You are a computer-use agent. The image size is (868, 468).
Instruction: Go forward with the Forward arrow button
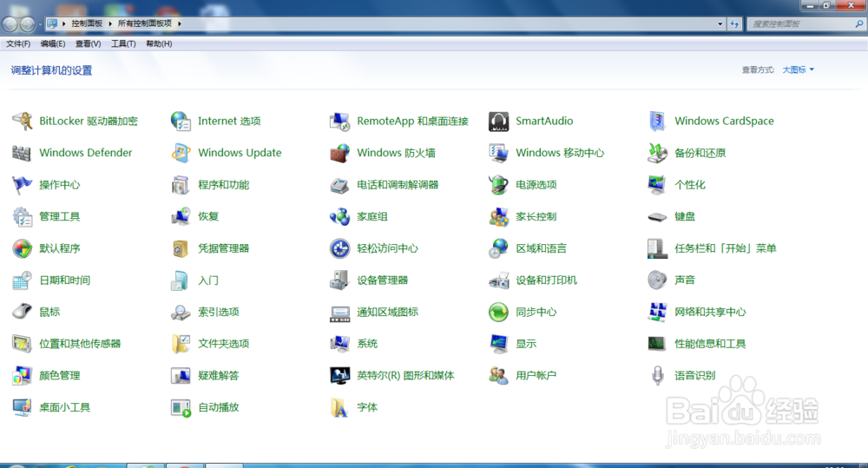tap(27, 24)
